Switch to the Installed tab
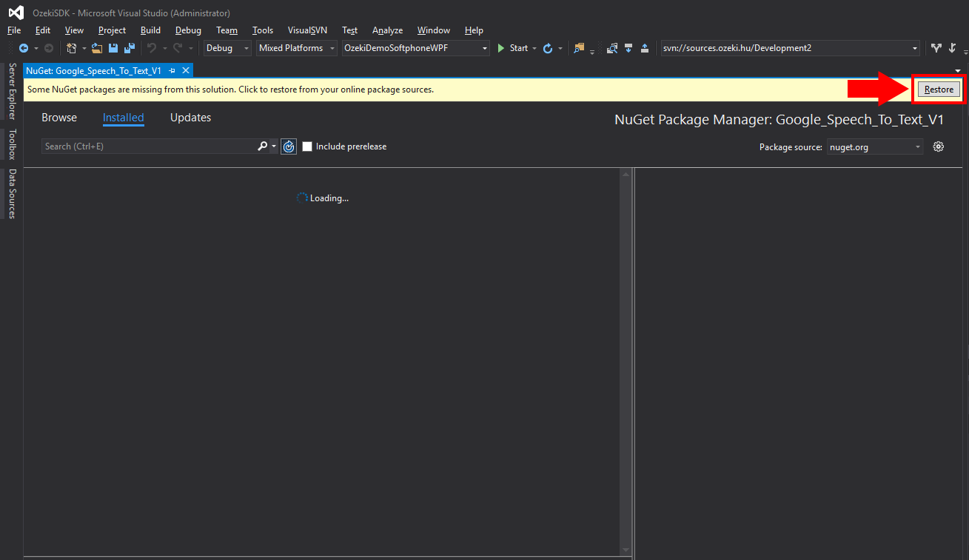Image resolution: width=969 pixels, height=560 pixels. (124, 118)
